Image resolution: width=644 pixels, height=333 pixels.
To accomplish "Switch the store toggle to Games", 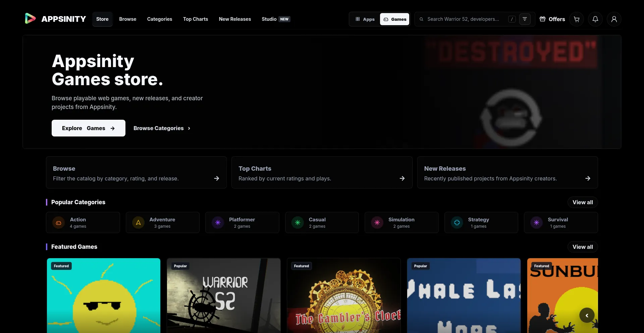I will click(395, 19).
